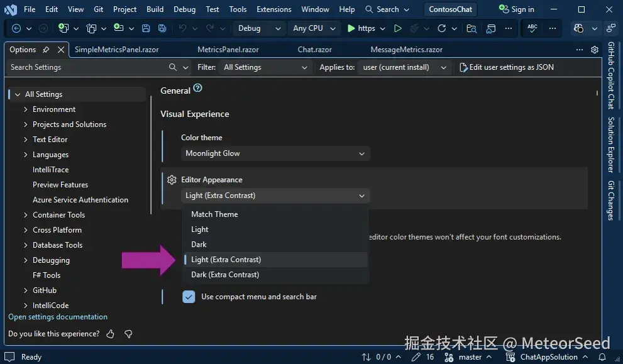623x364 pixels.
Task: Click the Hot Reload flame icon
Action: tap(414, 28)
